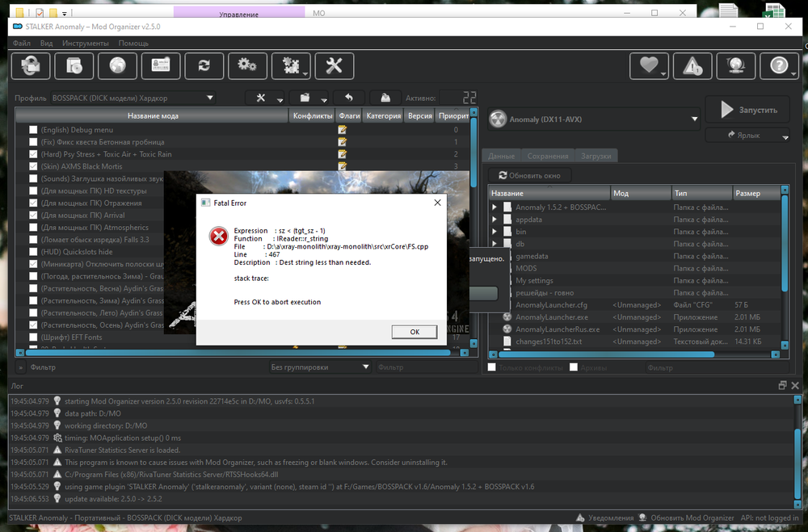
Task: Uncheck the (Skin) AXMS Black Mortis mod
Action: (x=33, y=166)
